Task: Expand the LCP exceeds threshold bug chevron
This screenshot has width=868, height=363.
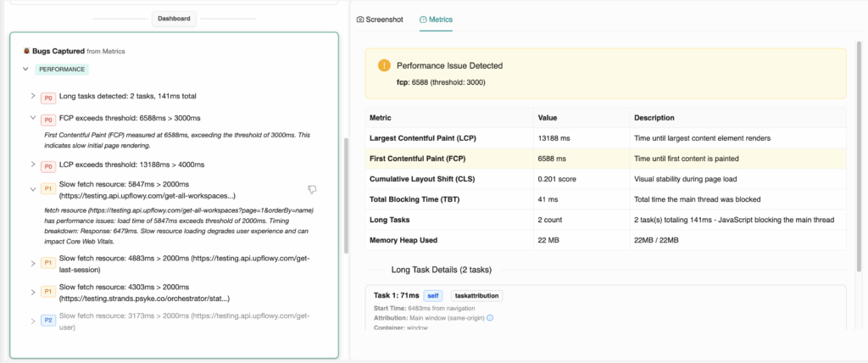Action: (x=33, y=164)
